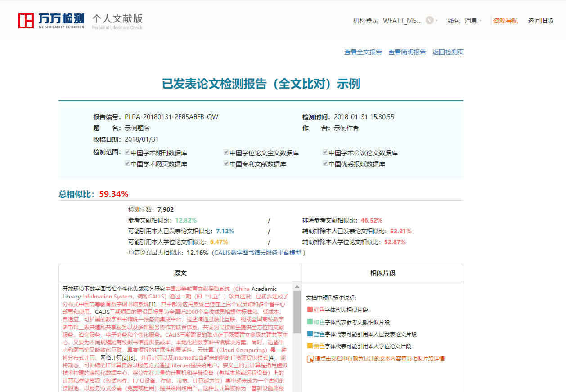Open 机构登录 in the top navigation

click(366, 21)
